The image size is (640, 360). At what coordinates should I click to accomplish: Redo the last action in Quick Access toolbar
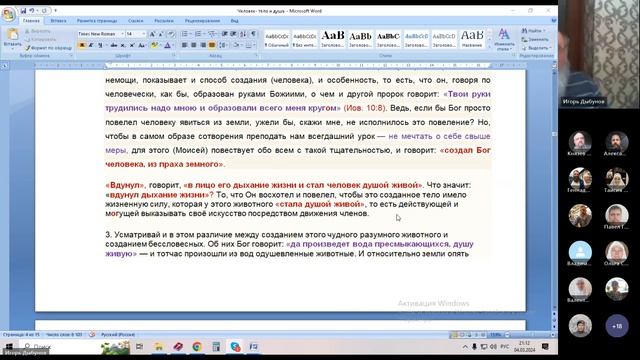pyautogui.click(x=44, y=11)
